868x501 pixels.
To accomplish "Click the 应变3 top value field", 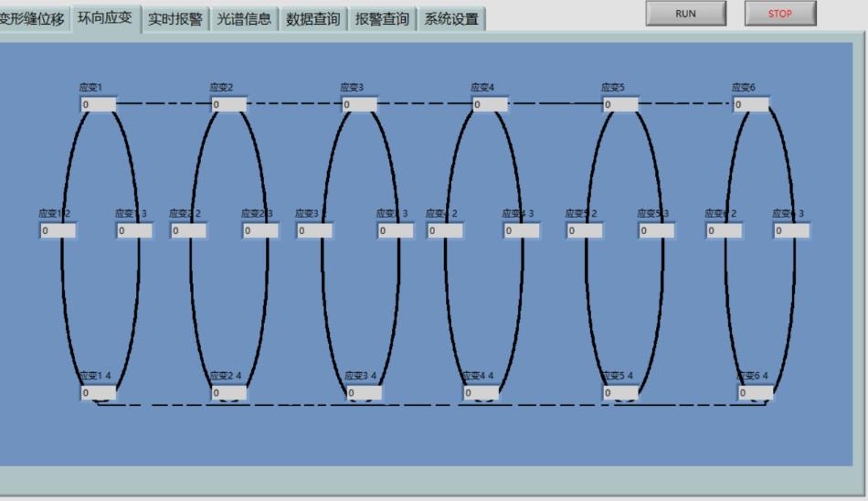I will tap(359, 105).
